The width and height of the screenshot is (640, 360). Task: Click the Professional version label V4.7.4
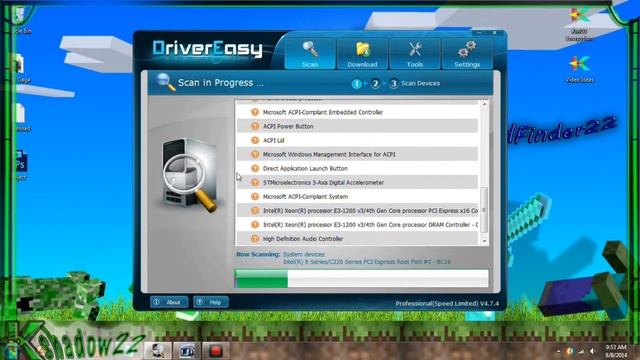click(x=447, y=304)
